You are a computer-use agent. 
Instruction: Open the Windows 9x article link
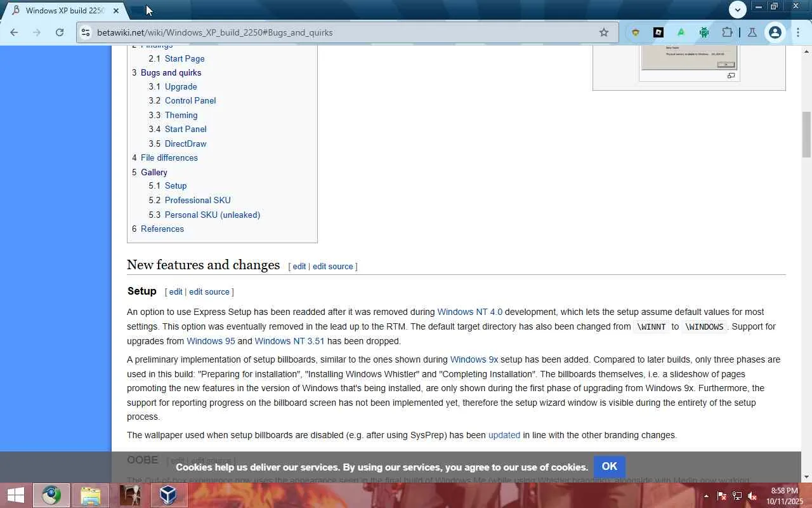tap(474, 359)
